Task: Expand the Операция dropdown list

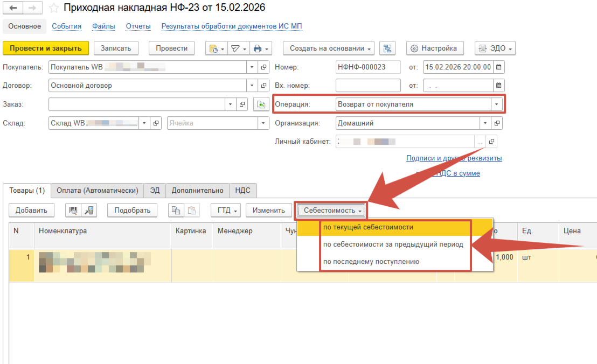Action: [495, 104]
